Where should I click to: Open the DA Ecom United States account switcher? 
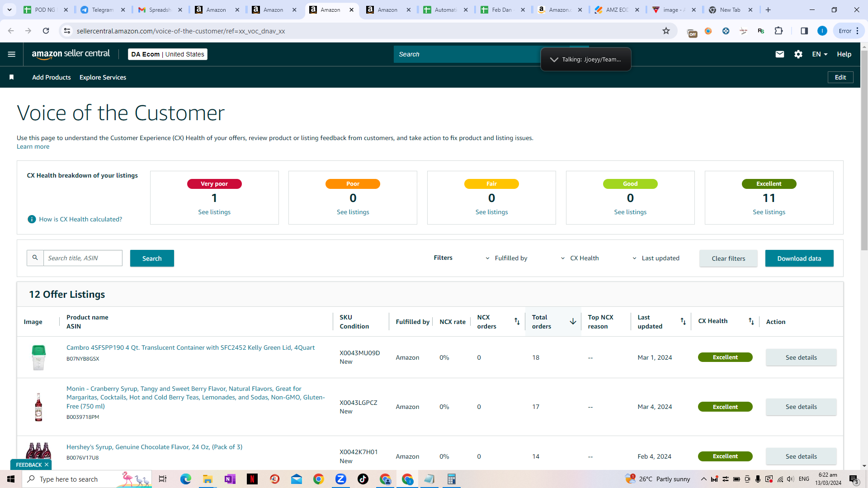pyautogui.click(x=168, y=54)
